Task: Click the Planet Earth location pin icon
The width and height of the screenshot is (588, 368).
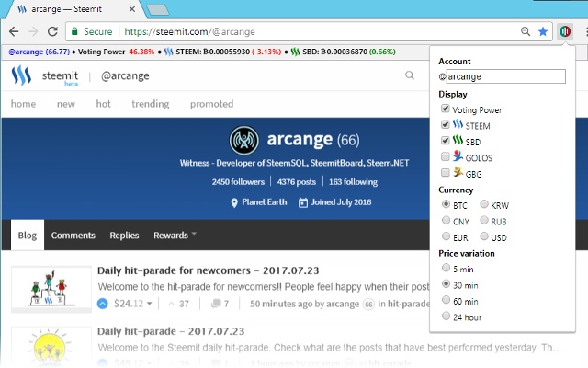Action: pyautogui.click(x=234, y=203)
